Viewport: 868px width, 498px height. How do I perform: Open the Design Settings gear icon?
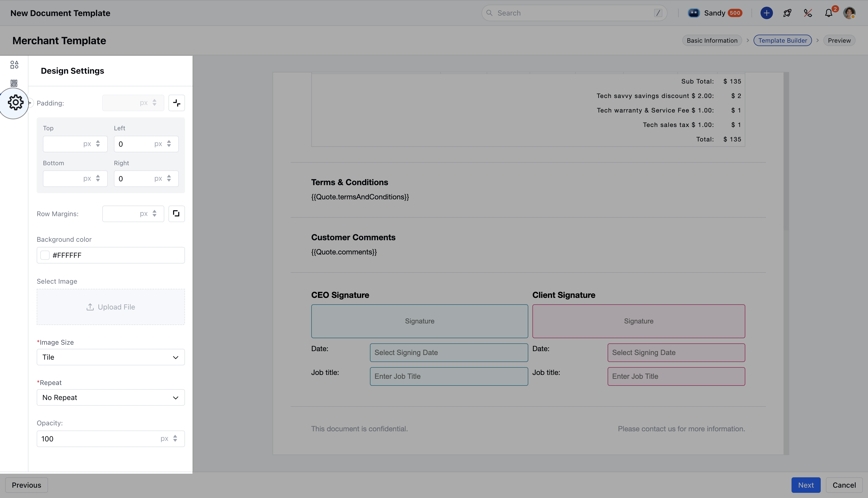16,103
